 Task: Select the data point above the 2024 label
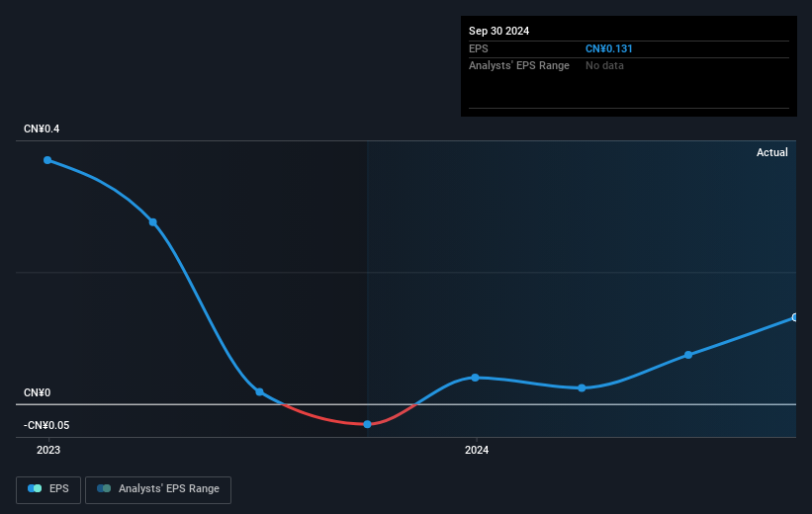click(476, 378)
